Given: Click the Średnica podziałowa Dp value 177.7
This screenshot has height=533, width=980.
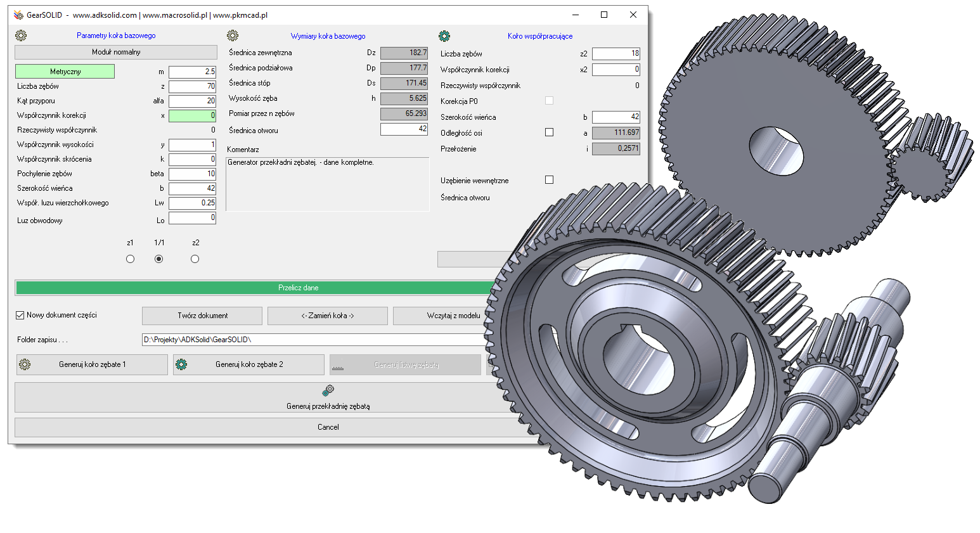Looking at the screenshot, I should click(x=404, y=68).
